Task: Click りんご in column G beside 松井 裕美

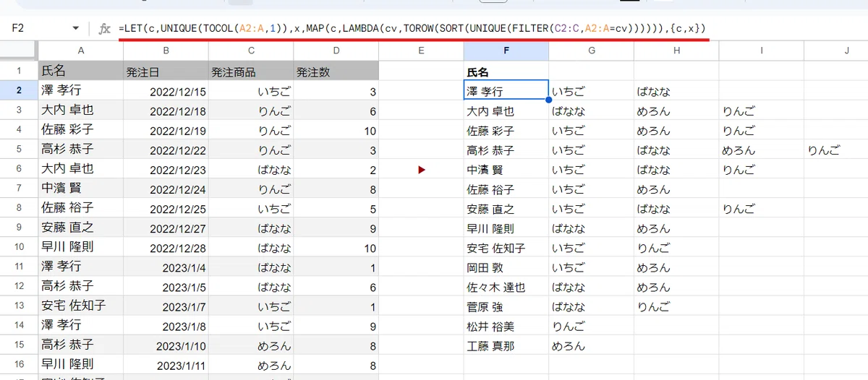Action: tap(591, 326)
